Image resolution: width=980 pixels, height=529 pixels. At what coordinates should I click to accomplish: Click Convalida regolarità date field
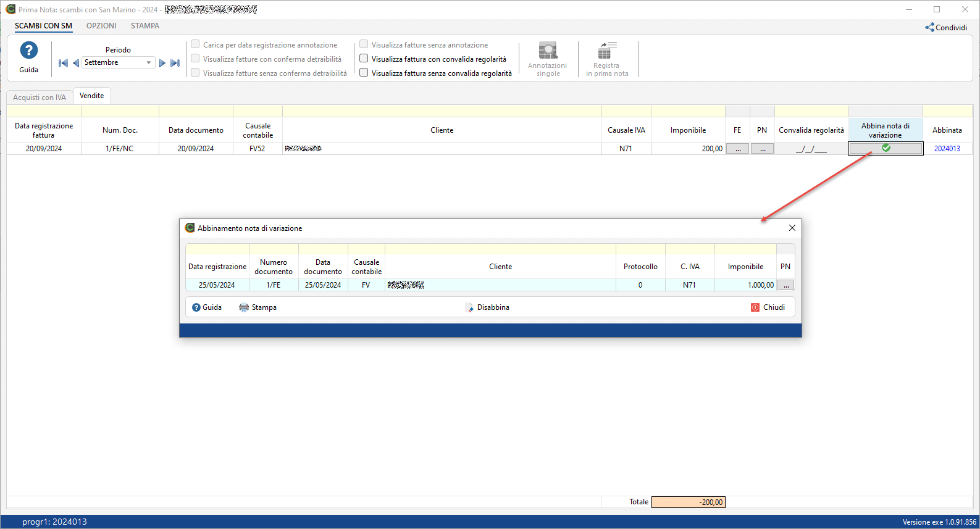pos(811,149)
